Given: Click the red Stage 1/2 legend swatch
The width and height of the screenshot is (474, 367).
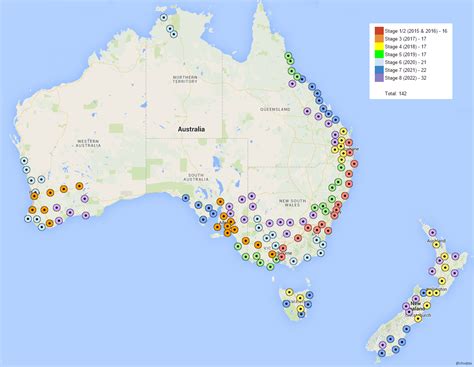Looking at the screenshot, I should pos(379,31).
